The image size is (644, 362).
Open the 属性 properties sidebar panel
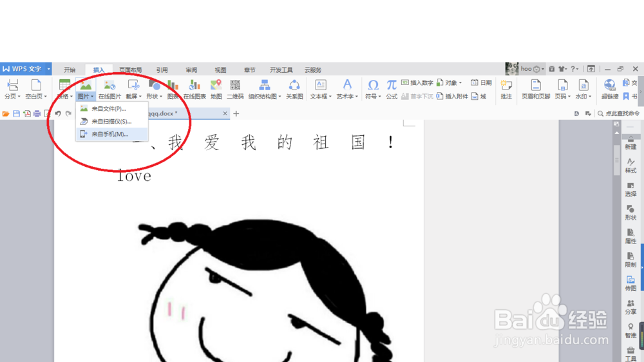coord(630,236)
